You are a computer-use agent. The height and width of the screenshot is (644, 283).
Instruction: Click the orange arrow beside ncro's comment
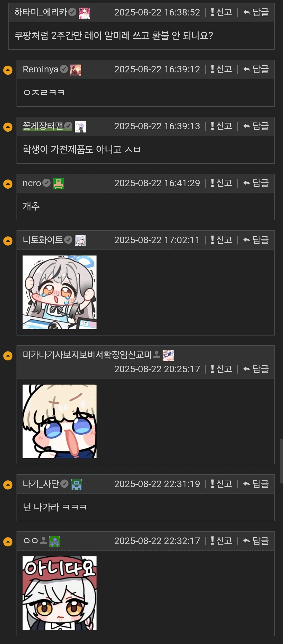[8, 184]
